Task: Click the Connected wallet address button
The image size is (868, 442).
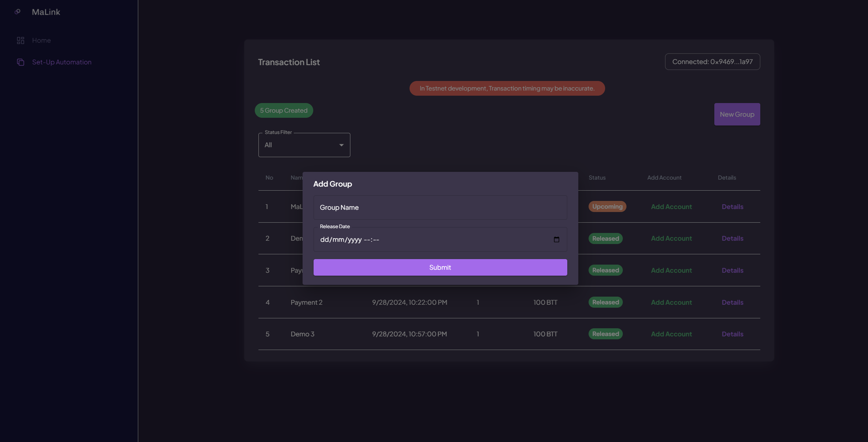Action: coord(712,62)
